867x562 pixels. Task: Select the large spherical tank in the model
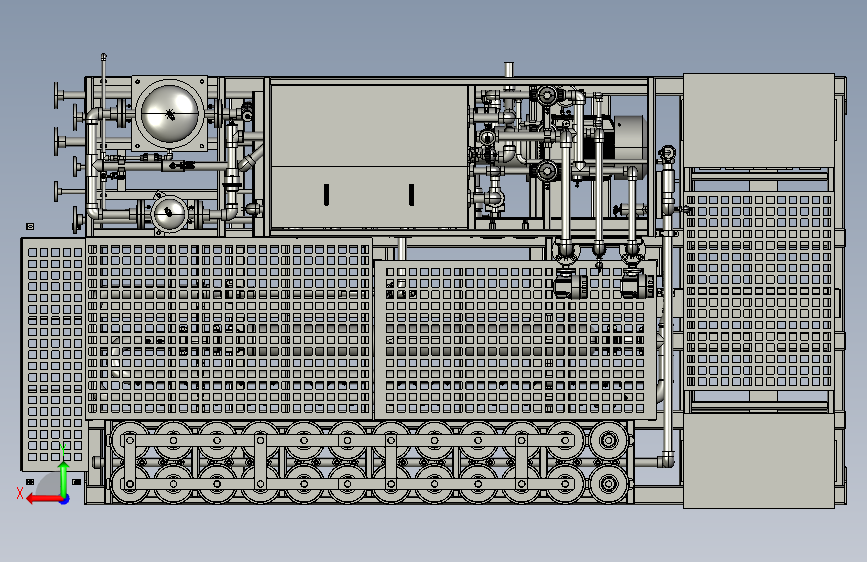(170, 113)
